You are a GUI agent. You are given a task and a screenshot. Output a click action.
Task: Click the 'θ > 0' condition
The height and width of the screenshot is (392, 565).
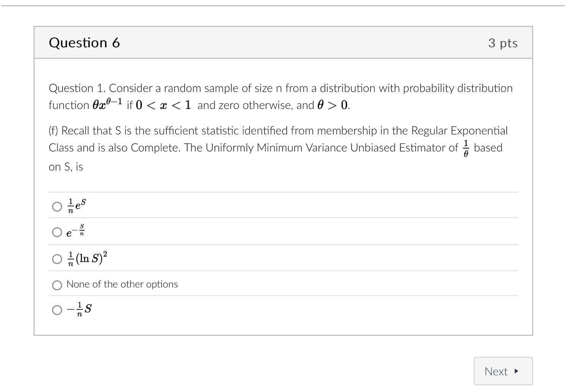333,105
